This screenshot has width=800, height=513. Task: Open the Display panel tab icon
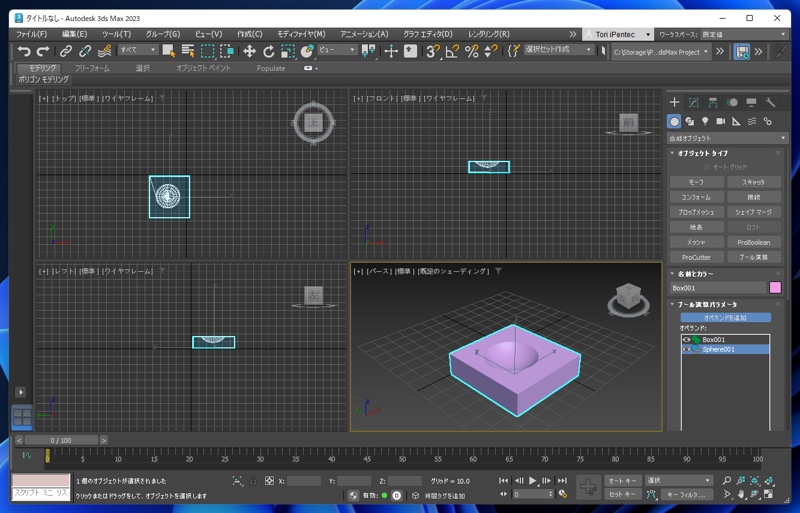751,103
